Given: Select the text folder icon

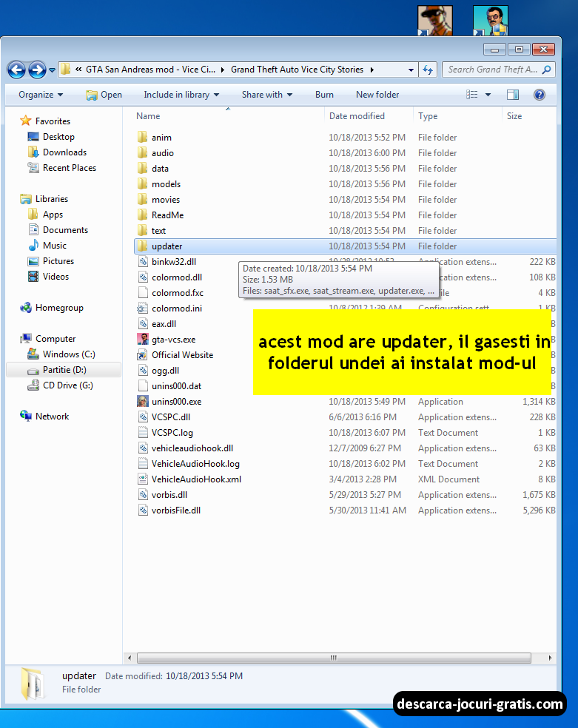Looking at the screenshot, I should pyautogui.click(x=143, y=231).
